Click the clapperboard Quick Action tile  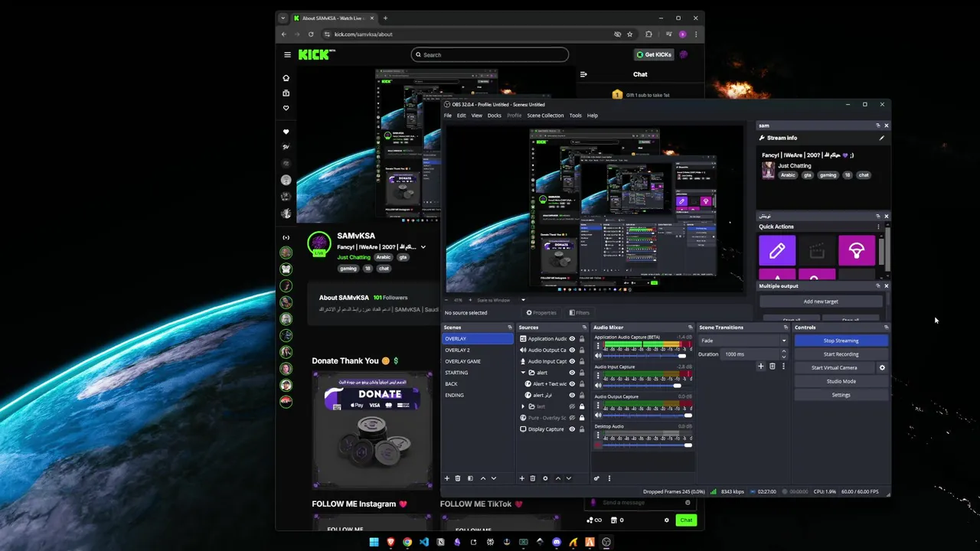tap(817, 250)
